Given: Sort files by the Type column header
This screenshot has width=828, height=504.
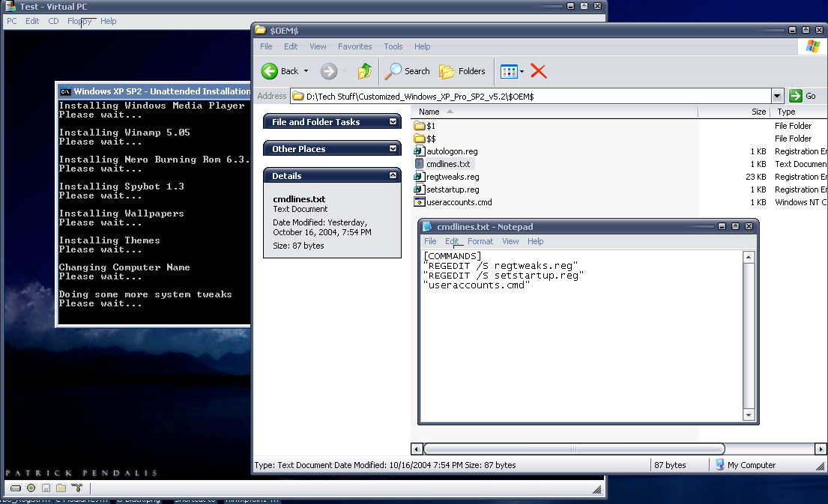Looking at the screenshot, I should tap(799, 112).
